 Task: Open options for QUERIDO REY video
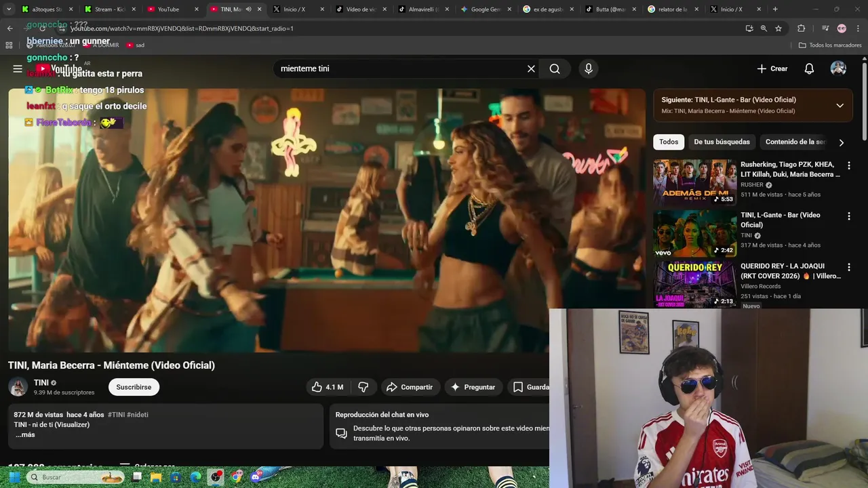848,267
